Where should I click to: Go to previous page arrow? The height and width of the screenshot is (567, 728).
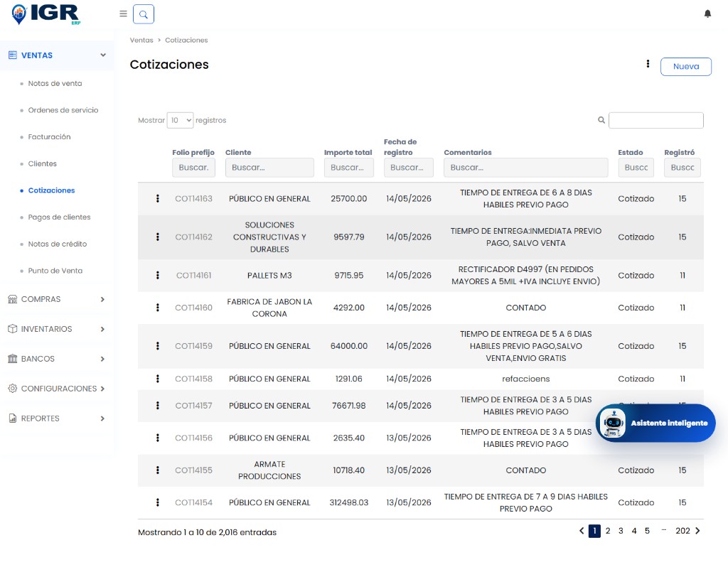click(x=582, y=531)
